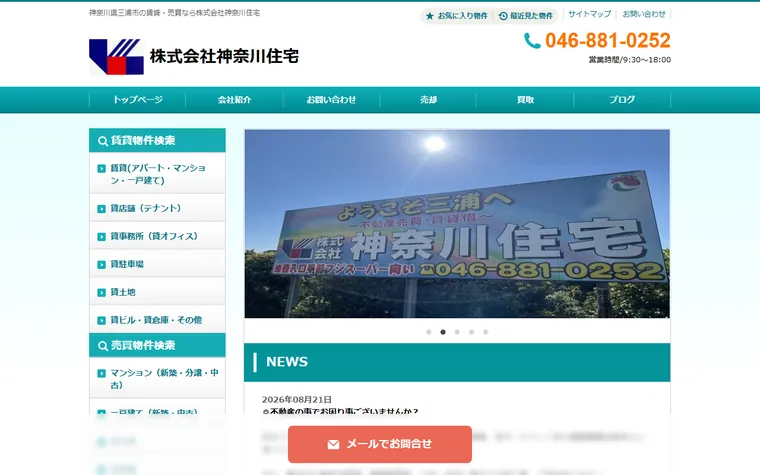The height and width of the screenshot is (475, 760).
Task: Click the news date 2026年08月21日
Action: (297, 399)
